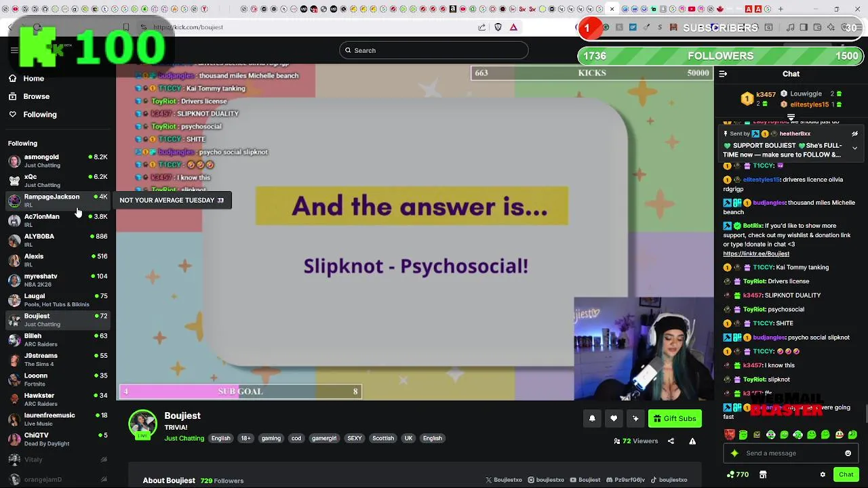The width and height of the screenshot is (868, 488).
Task: Select the first red-face emote in quick emotes
Action: click(729, 435)
